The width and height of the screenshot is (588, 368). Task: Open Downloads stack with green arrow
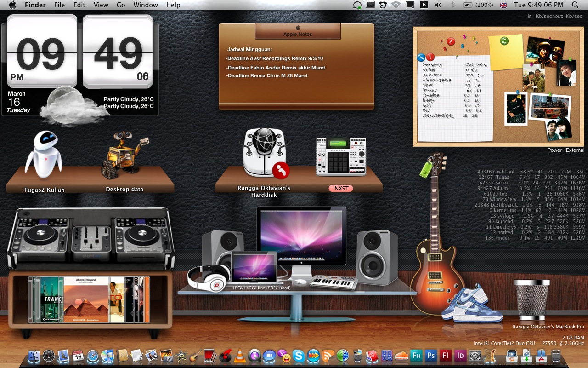[x=526, y=356]
